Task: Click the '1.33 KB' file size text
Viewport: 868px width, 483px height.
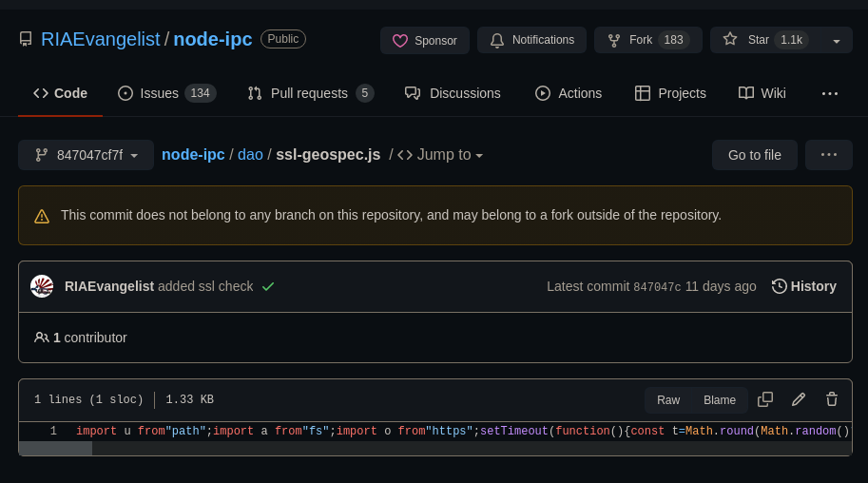Action: tap(190, 399)
